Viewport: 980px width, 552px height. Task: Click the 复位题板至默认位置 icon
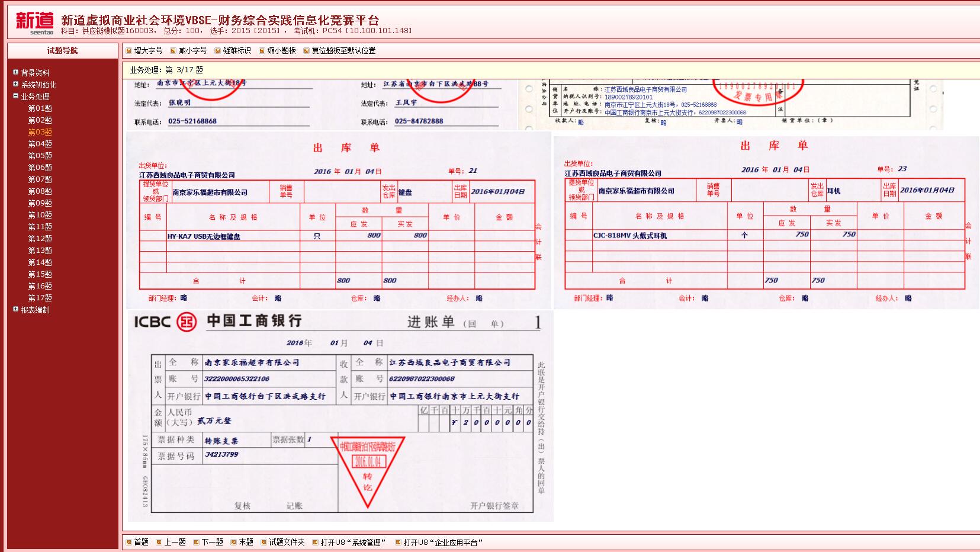tap(306, 51)
